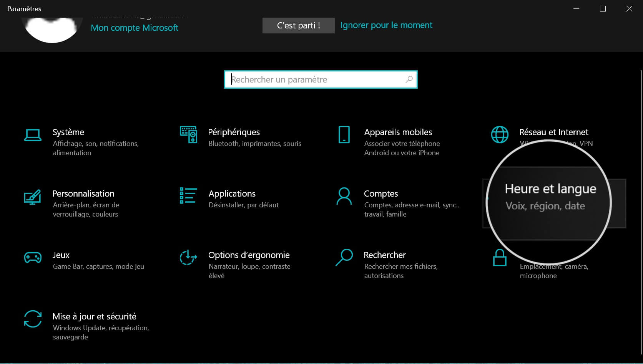Open Options d'ergonomie settings title
The width and height of the screenshot is (643, 364).
point(249,255)
